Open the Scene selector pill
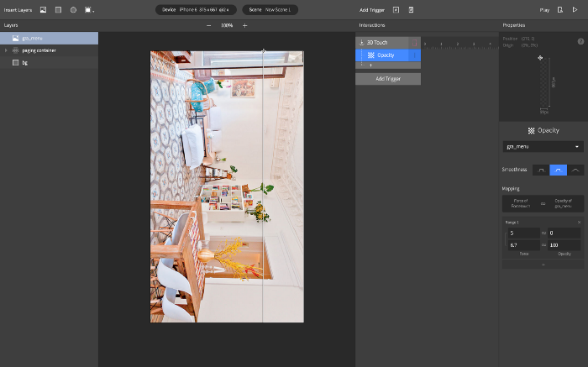The image size is (588, 367). (x=270, y=10)
